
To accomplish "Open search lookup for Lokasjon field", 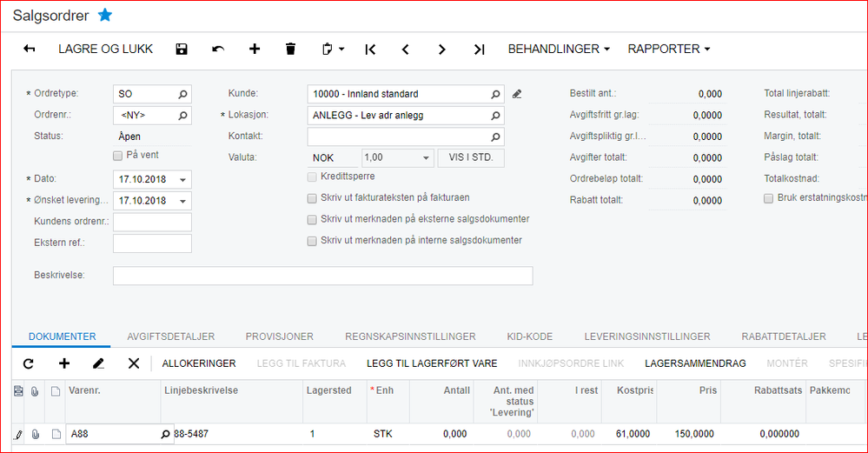I will coord(496,116).
